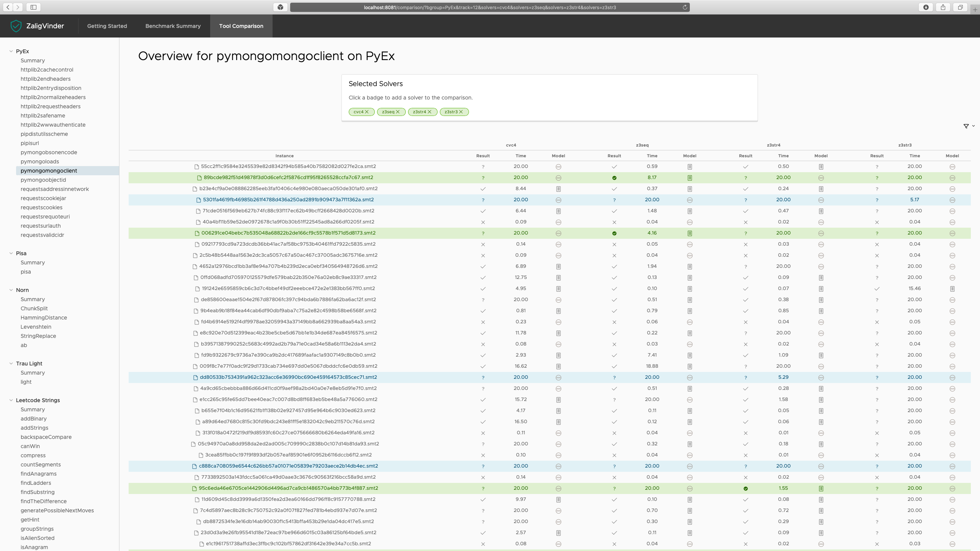Image resolution: width=980 pixels, height=551 pixels.
Task: Open z3str4 model icon for 55cc2ff1c9584 row
Action: tap(821, 167)
